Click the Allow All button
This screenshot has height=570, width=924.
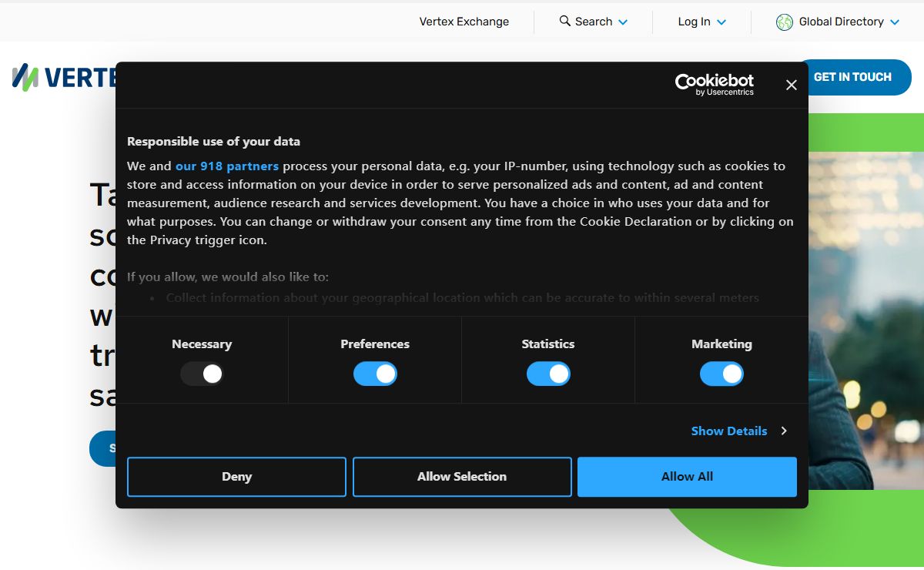pyautogui.click(x=687, y=477)
